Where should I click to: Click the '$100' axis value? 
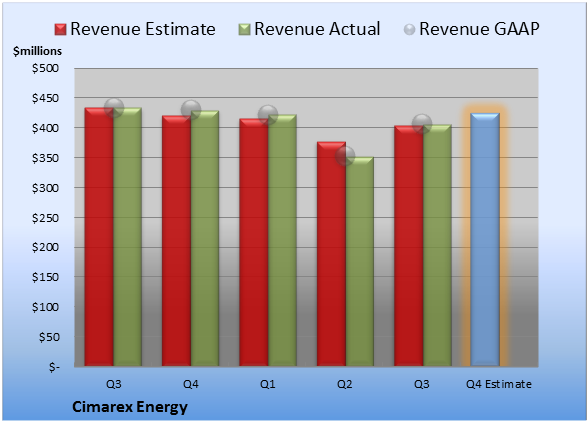[x=45, y=307]
